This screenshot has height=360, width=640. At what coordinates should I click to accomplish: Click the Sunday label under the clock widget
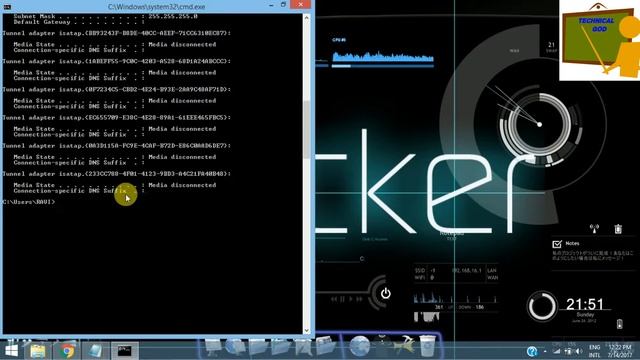coord(585,315)
